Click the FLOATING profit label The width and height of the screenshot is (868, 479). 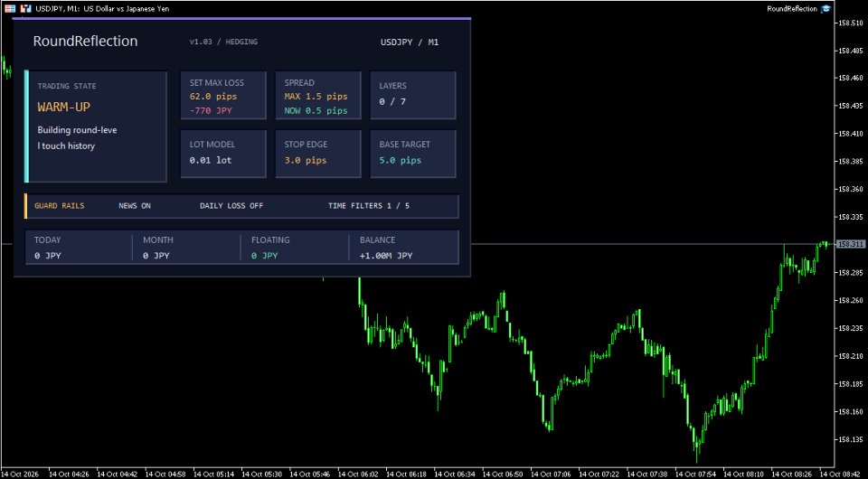pos(270,240)
